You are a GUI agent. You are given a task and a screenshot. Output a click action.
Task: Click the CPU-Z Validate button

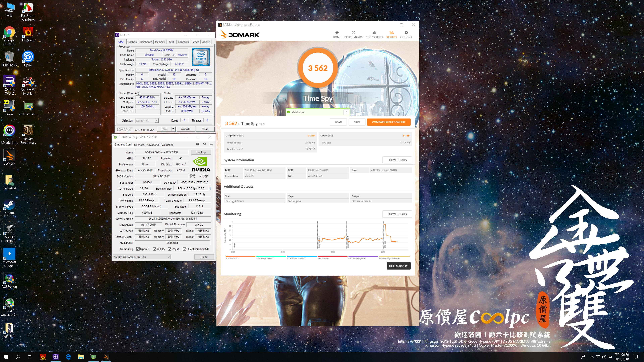[185, 129]
